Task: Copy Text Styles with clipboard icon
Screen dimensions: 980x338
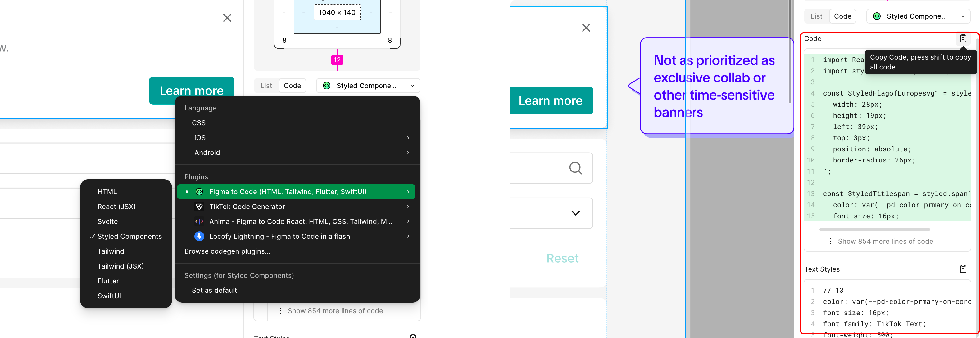Action: pyautogui.click(x=963, y=269)
